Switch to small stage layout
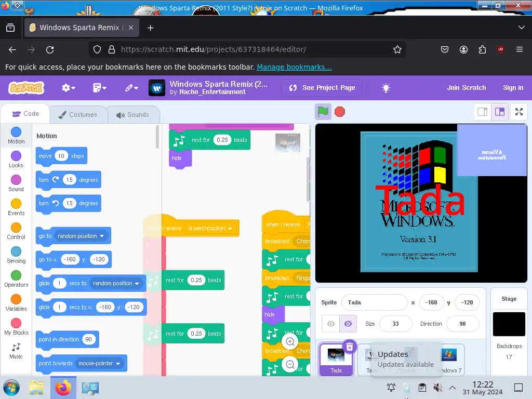Screen dimensions: 532x399 point(483,112)
